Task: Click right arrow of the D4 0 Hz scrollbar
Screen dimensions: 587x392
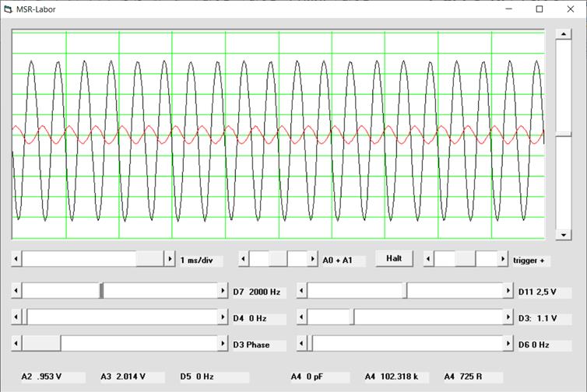Action: tap(223, 318)
